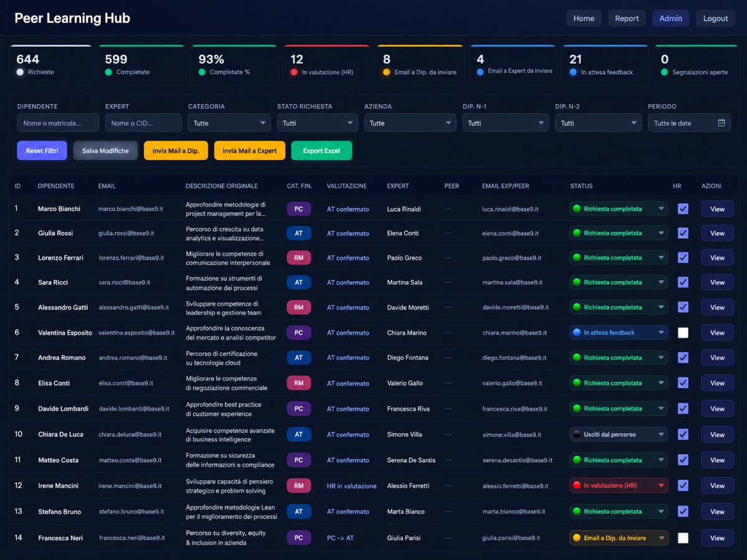The width and height of the screenshot is (747, 560).
Task: Expand the Dip. N-1 dropdown
Action: pyautogui.click(x=505, y=123)
